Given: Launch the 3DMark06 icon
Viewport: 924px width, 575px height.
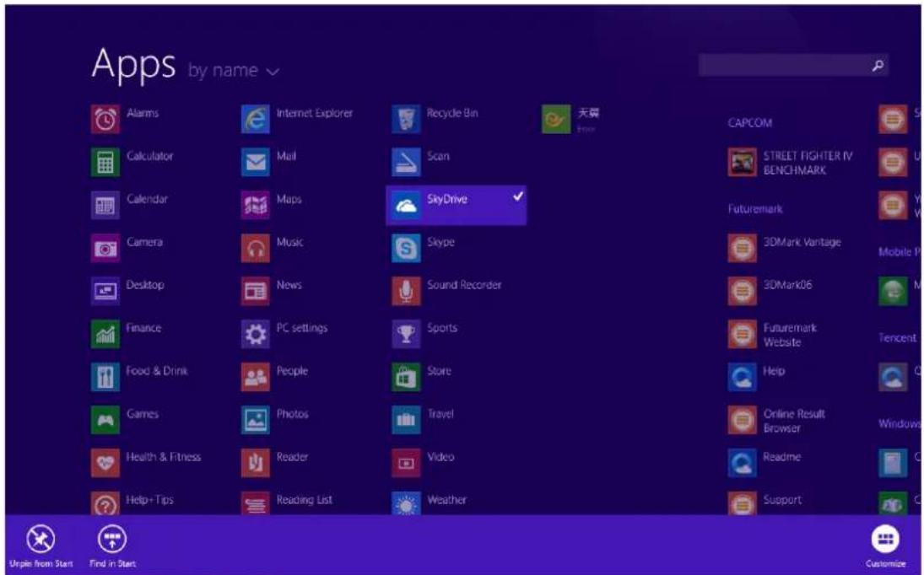Looking at the screenshot, I should (742, 292).
